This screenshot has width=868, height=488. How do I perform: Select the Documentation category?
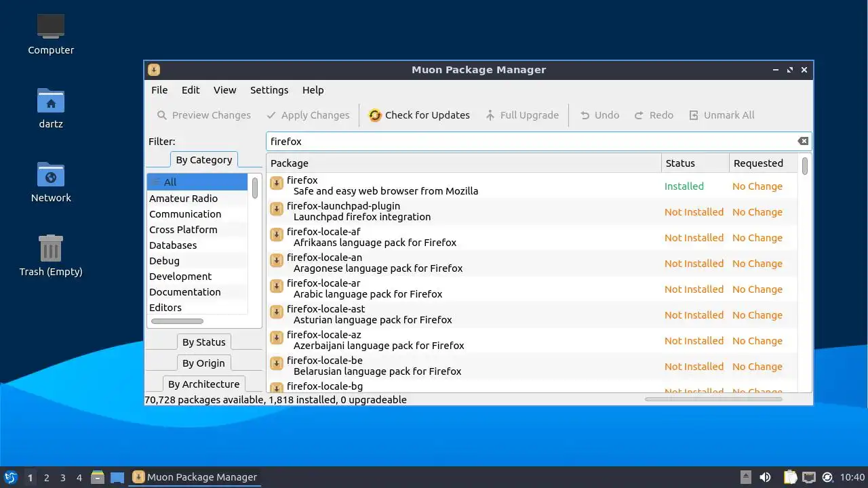coord(197,292)
